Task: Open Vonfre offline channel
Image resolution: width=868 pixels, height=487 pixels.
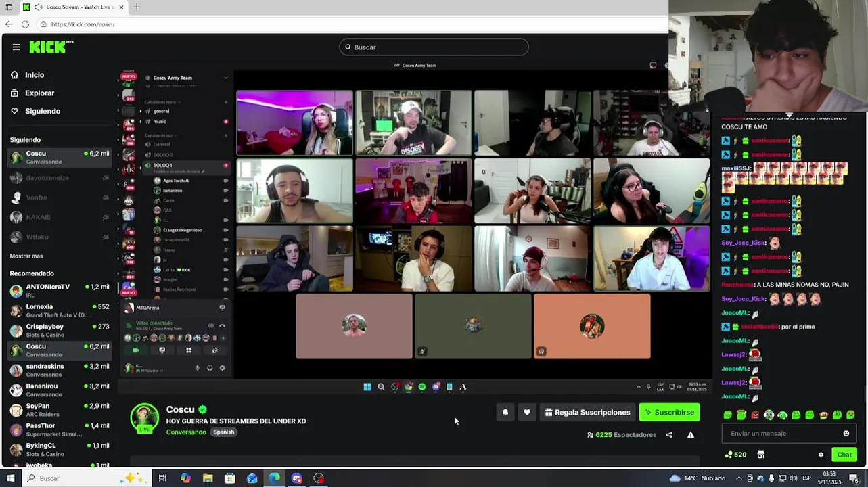Action: pos(60,198)
